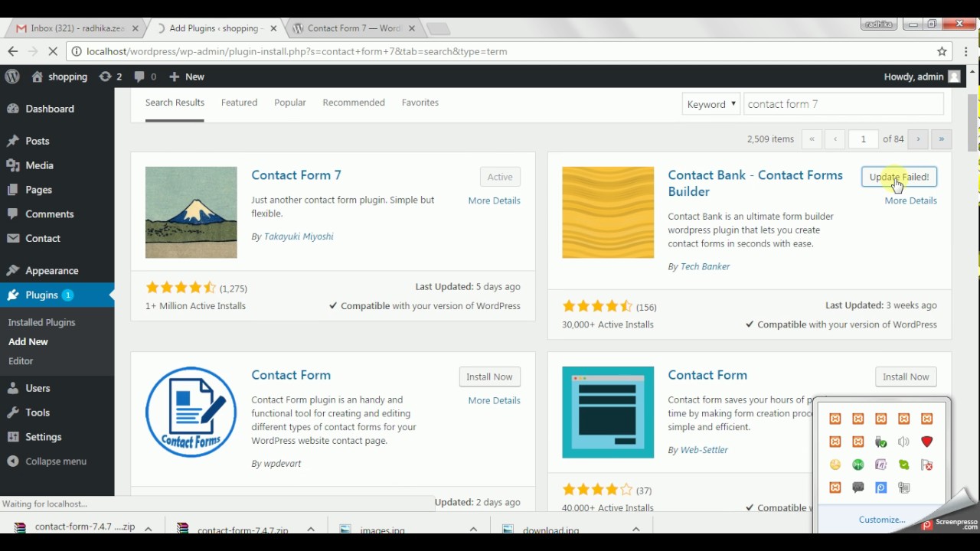
Task: Open the plugin Editor submenu item
Action: coord(21,360)
